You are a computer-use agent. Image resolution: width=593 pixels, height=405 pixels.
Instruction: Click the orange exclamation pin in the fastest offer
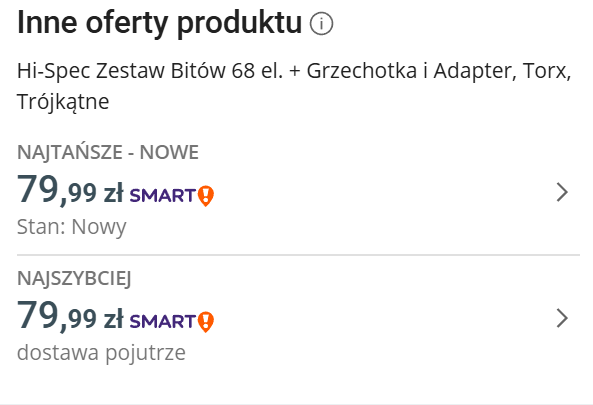coord(206,322)
